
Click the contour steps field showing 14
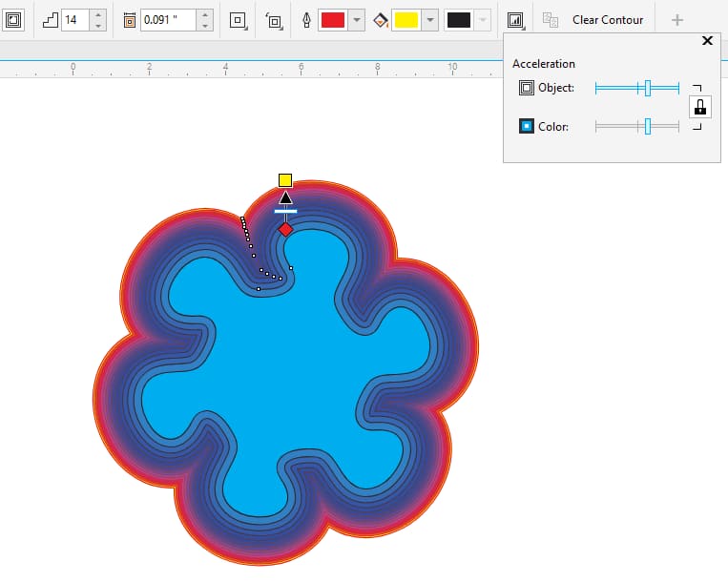[76, 20]
